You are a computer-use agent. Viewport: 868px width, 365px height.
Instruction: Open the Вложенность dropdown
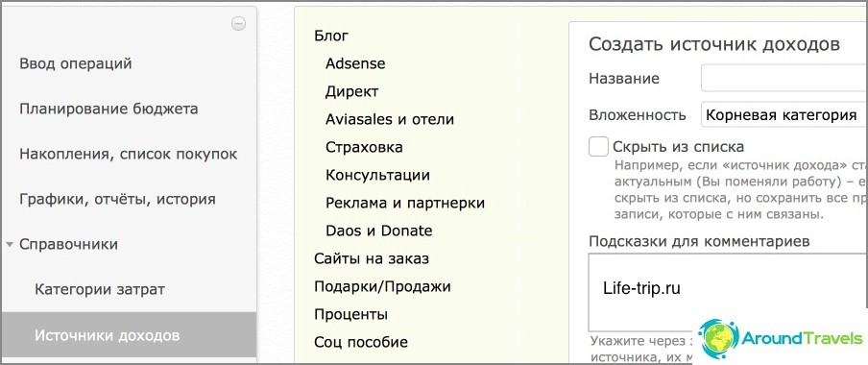[x=784, y=115]
